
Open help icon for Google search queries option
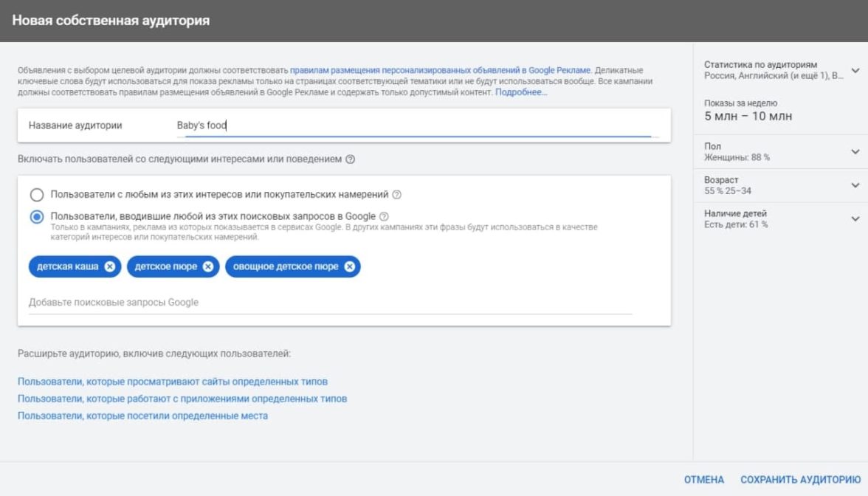(x=384, y=216)
